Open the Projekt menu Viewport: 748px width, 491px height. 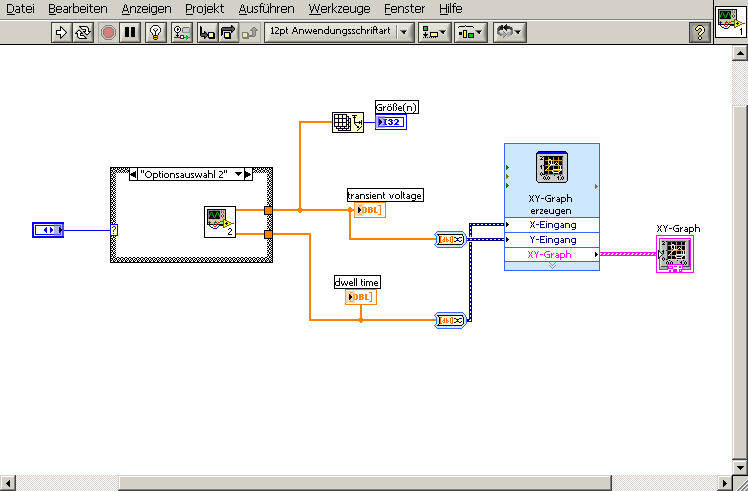pos(205,9)
